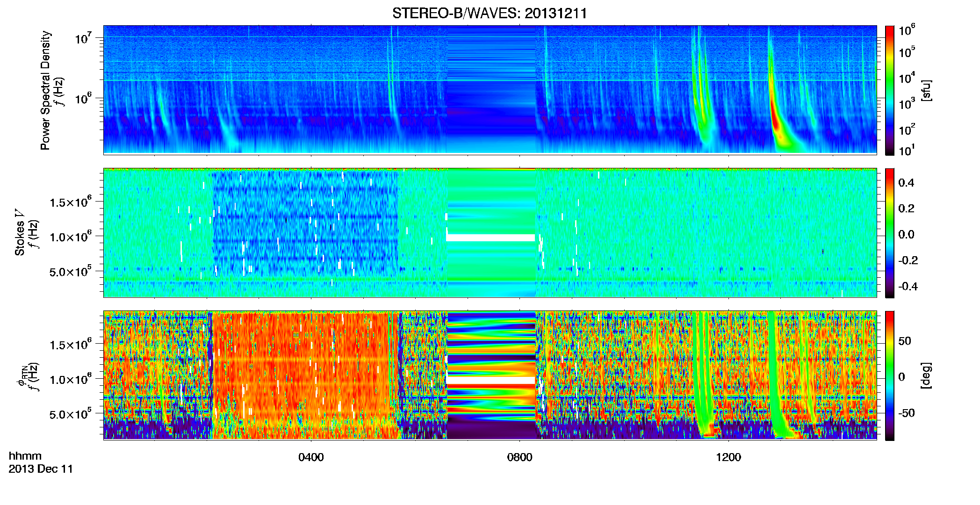This screenshot has width=980, height=505.
Task: Click the date label 2013 Dec 11
Action: point(41,469)
